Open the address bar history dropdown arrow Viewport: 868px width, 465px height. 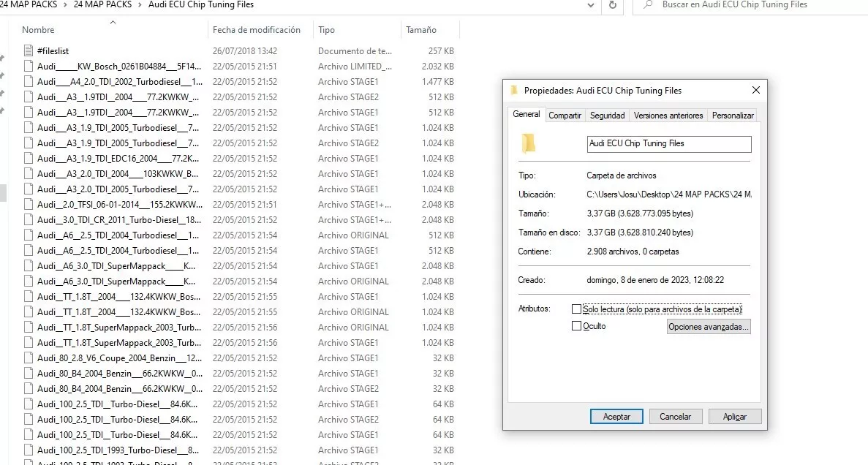point(591,5)
